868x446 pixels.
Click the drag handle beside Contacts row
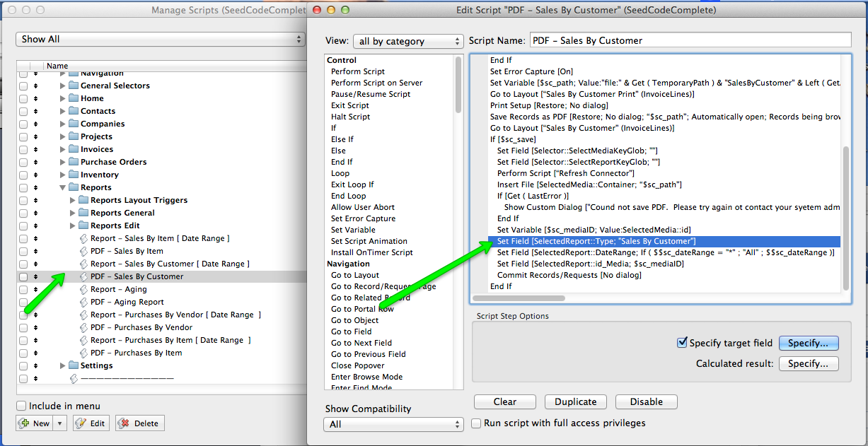tap(36, 111)
